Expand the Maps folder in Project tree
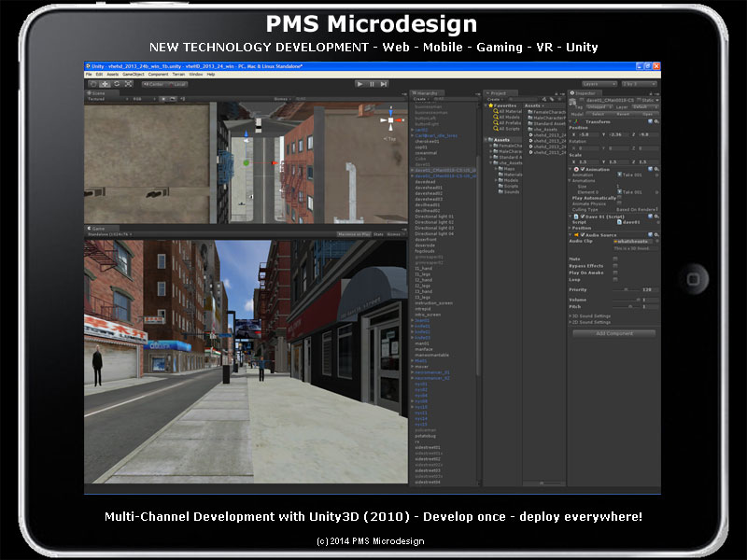Viewport: 747px width, 560px height. [x=496, y=169]
